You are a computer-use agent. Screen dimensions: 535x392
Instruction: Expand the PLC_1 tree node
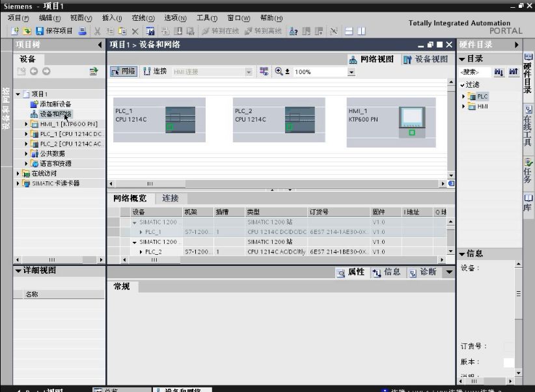(26, 134)
